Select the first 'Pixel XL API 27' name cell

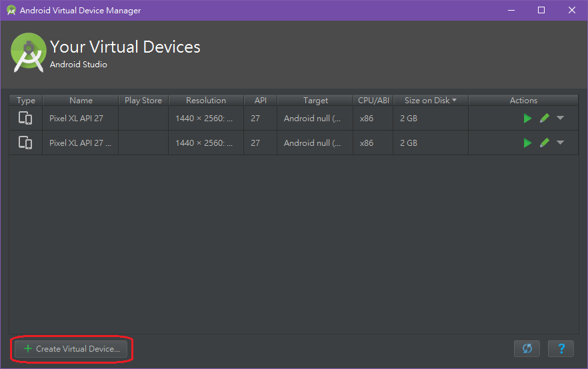(x=81, y=119)
